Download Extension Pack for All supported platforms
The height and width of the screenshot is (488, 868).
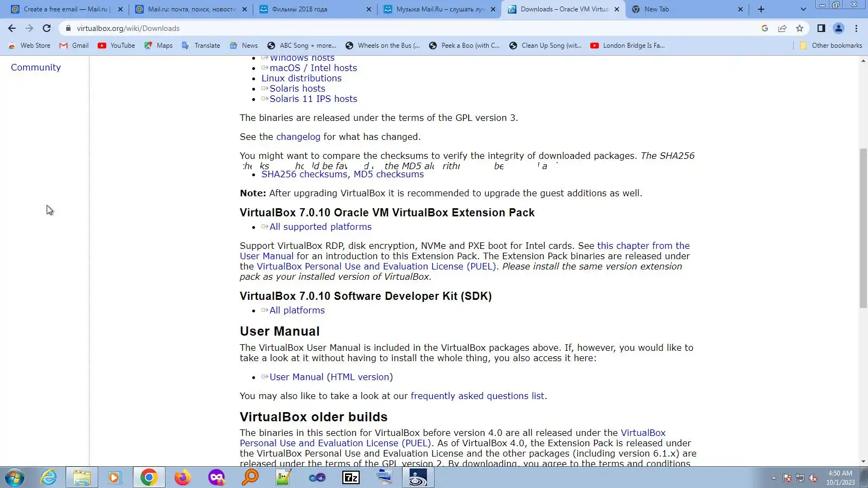click(x=321, y=227)
